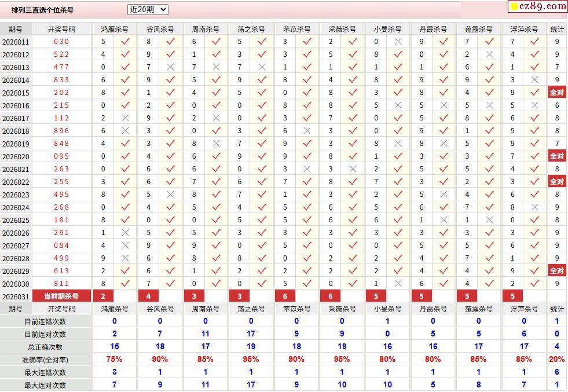Viewport: 568px width, 392px height.
Task: Click the X mark for 采薇杀号 in row 2026021
Action: coord(353,169)
